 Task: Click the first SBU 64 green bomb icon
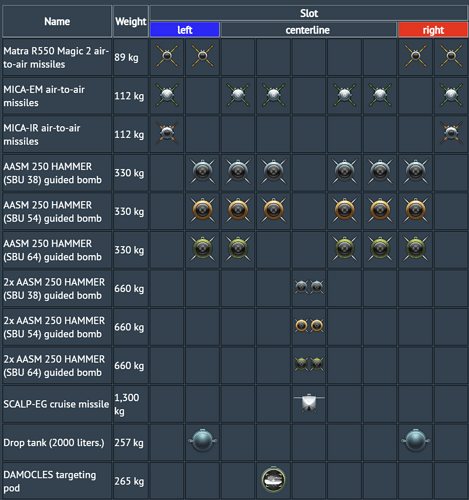tap(202, 249)
